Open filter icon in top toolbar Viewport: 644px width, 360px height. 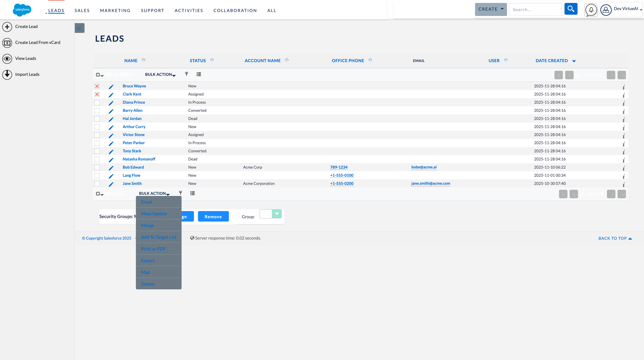point(186,74)
